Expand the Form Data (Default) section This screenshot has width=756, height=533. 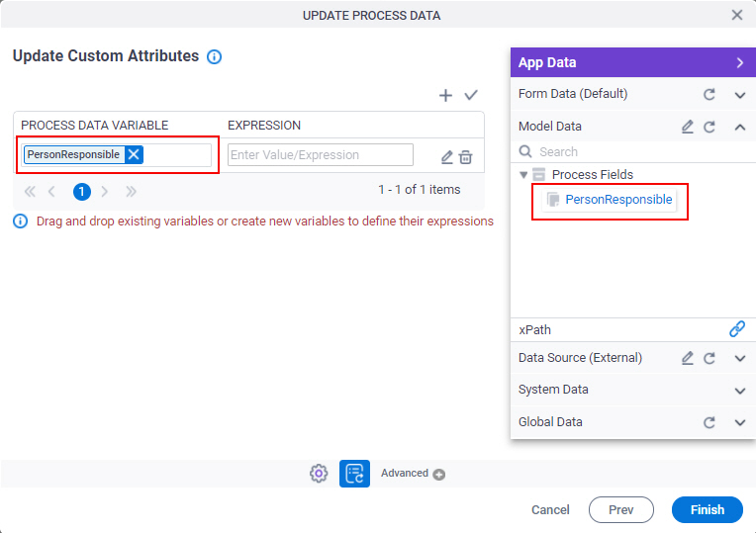740,95
